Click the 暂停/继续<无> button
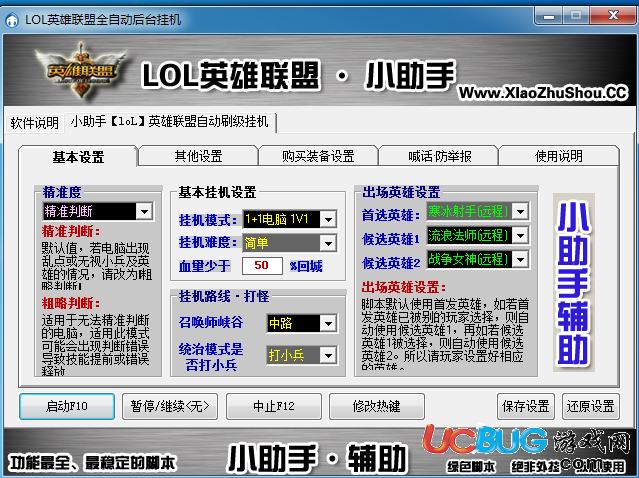Screen dimensions: 639x478 coord(170,406)
